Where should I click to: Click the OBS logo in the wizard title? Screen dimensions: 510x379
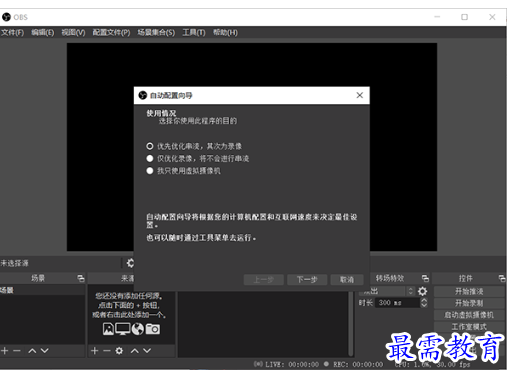[x=143, y=95]
